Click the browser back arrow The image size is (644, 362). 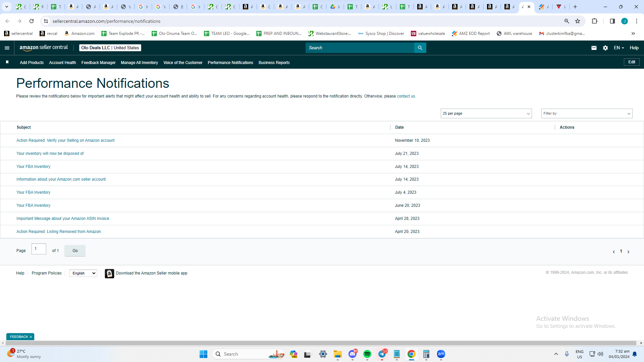coord(7,21)
